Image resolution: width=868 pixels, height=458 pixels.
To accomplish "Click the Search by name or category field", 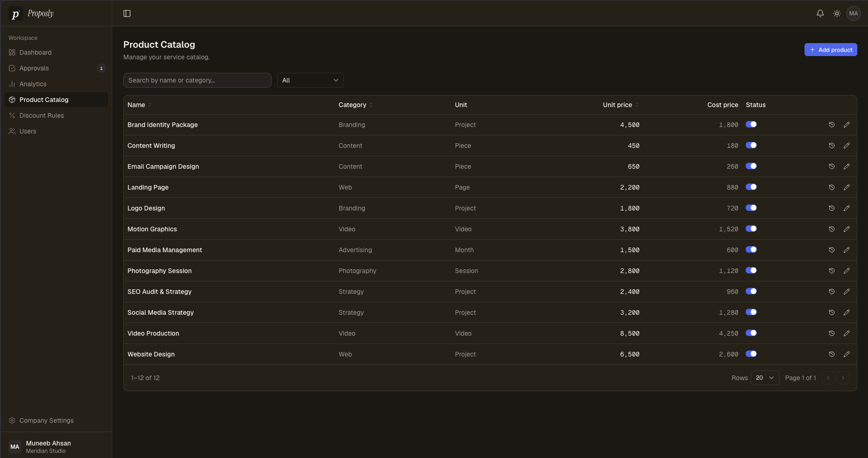I will click(197, 80).
